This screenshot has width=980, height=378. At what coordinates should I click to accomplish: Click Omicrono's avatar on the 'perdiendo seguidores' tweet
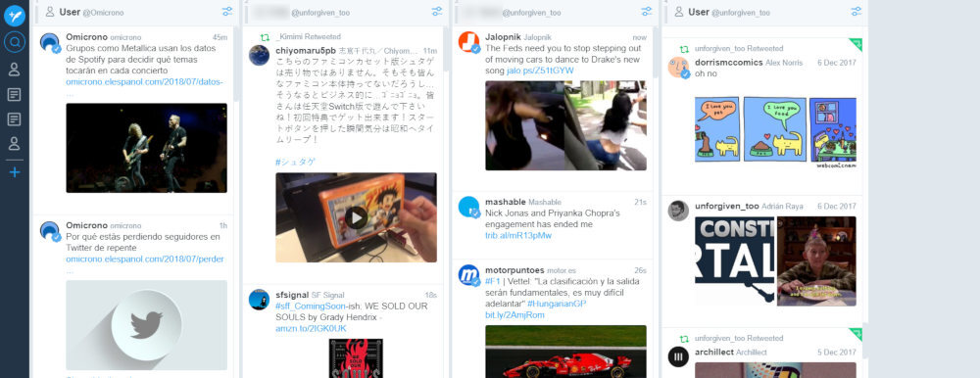click(50, 231)
